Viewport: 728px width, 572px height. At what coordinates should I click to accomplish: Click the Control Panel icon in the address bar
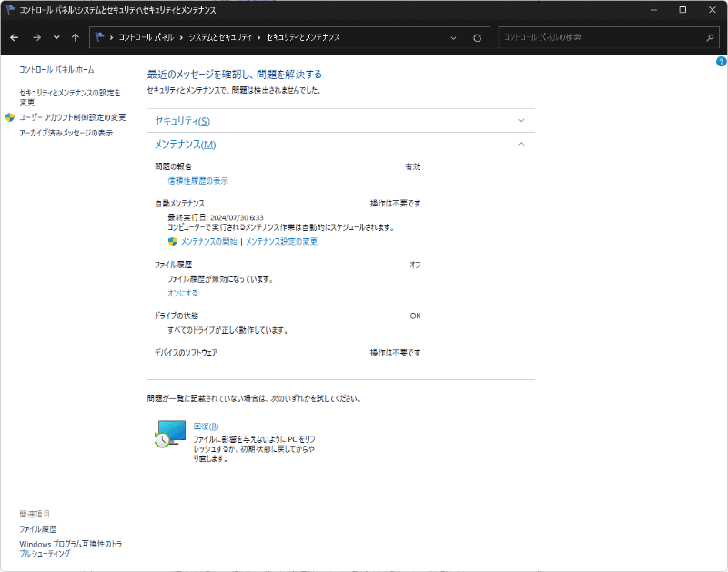tap(101, 37)
